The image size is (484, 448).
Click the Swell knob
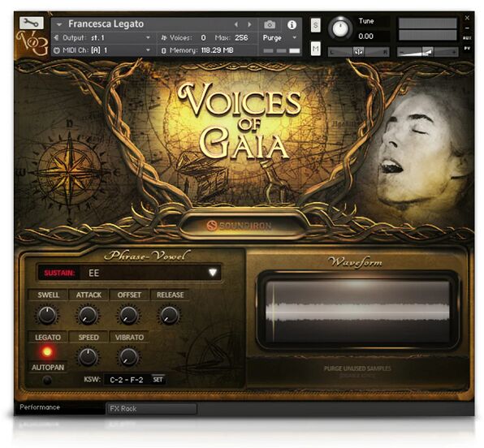[x=47, y=315]
